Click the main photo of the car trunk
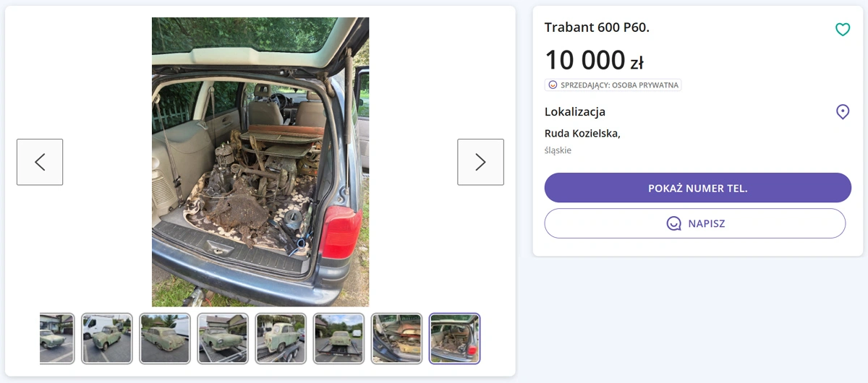 point(260,162)
